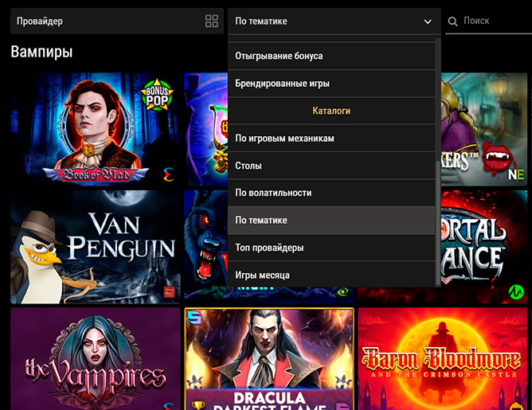Click the provider grid icon

point(211,21)
